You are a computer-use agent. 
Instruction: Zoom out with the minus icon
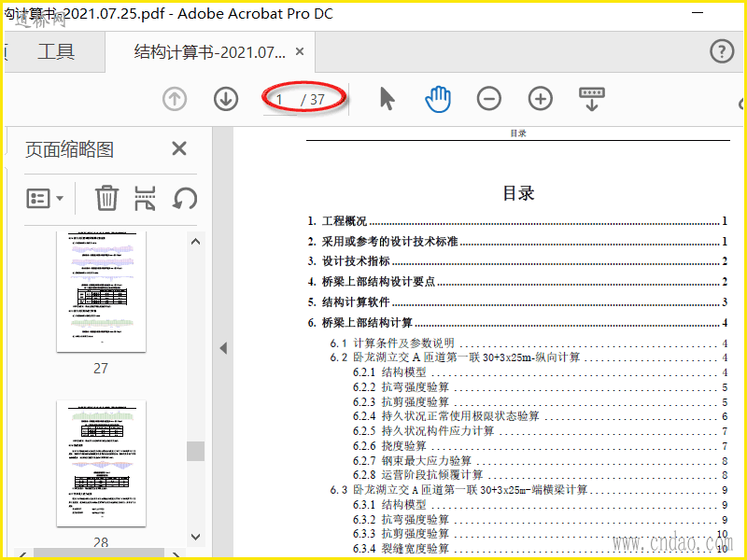(x=488, y=99)
